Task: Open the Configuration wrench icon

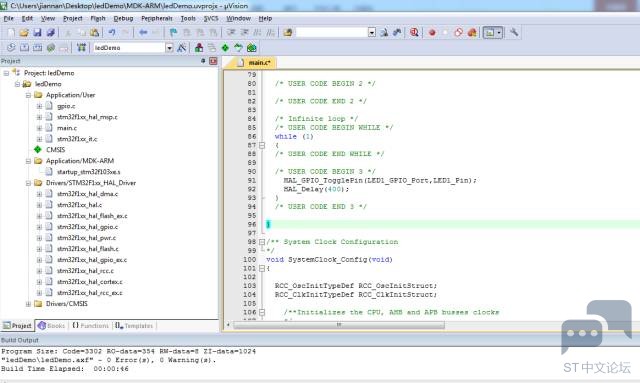Action: point(514,32)
